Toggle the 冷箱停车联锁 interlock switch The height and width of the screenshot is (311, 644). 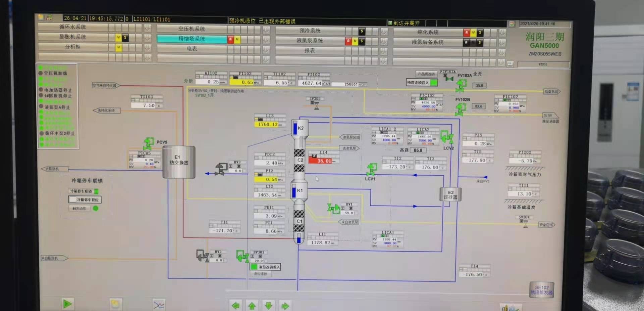96,191
